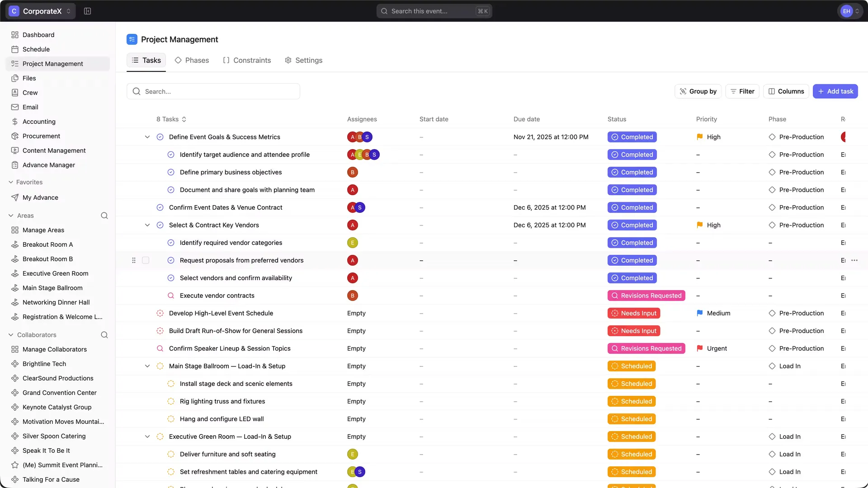Open (Me) Summit Event Planning entry
The width and height of the screenshot is (868, 488).
tap(58, 465)
